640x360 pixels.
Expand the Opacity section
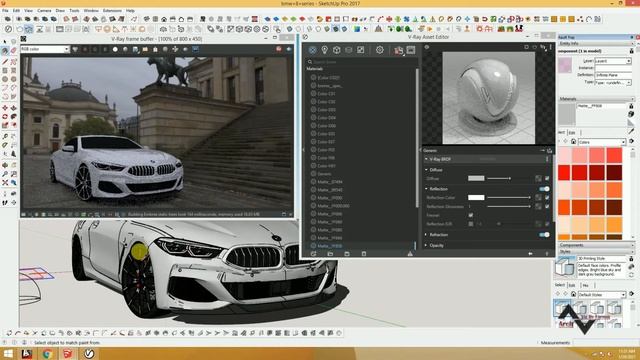(426, 245)
